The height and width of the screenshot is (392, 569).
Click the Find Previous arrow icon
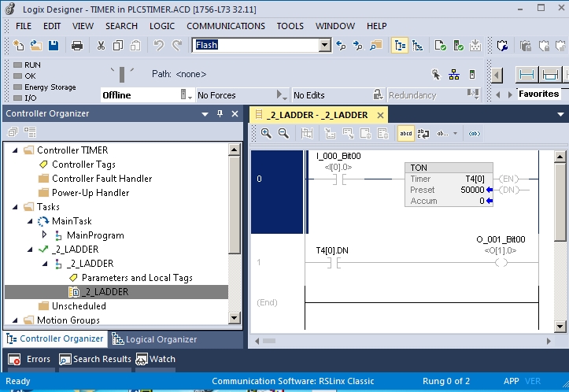[341, 46]
